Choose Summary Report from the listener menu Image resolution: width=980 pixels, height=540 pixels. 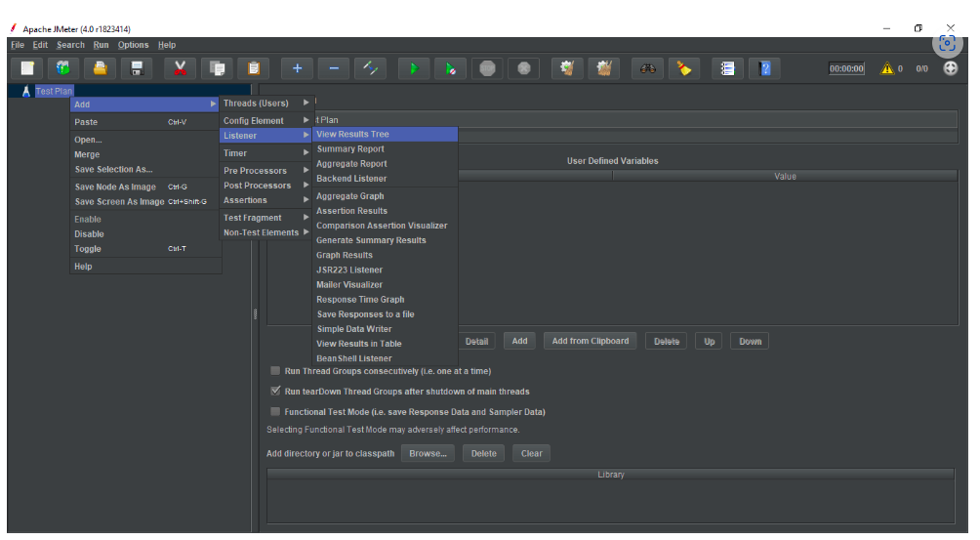click(x=350, y=149)
